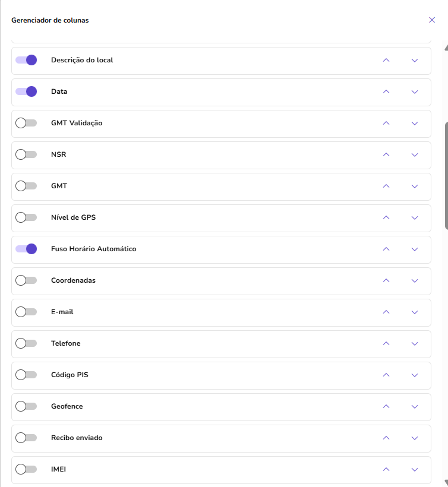448x487 pixels.
Task: Move GMT Validação row up
Action: point(386,124)
